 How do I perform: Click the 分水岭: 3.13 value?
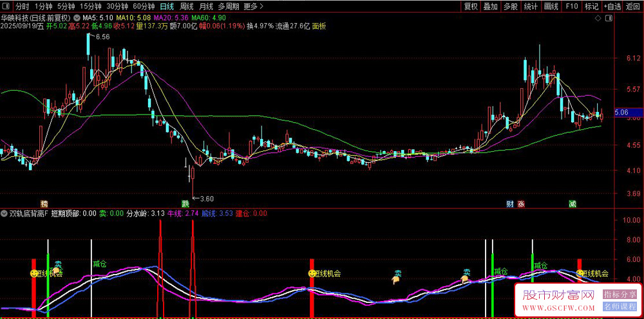pos(146,214)
